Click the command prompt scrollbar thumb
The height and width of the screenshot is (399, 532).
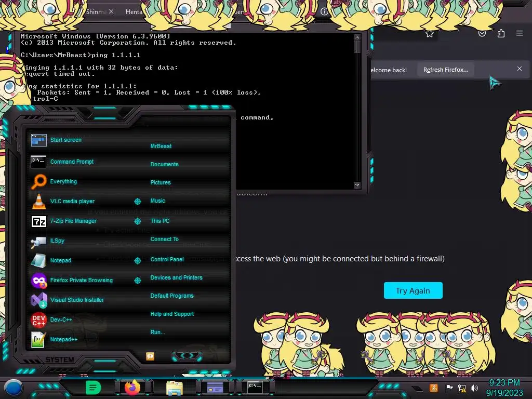[x=357, y=47]
